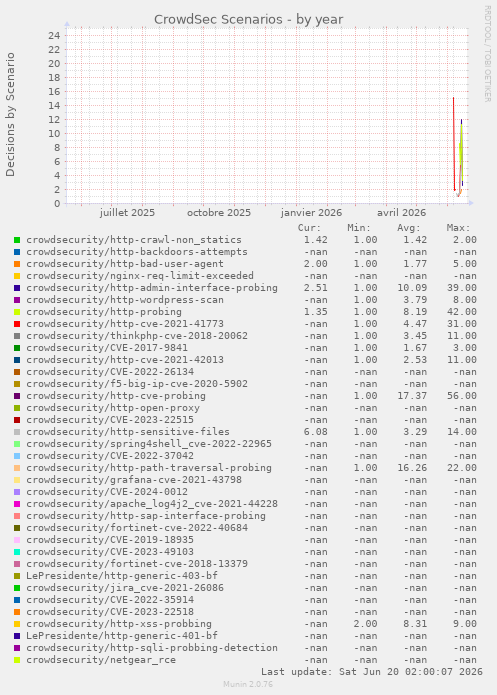
Task: Click the crowdsecurity/f5-big-ip-cve-2020-5902 label
Action: (x=137, y=384)
